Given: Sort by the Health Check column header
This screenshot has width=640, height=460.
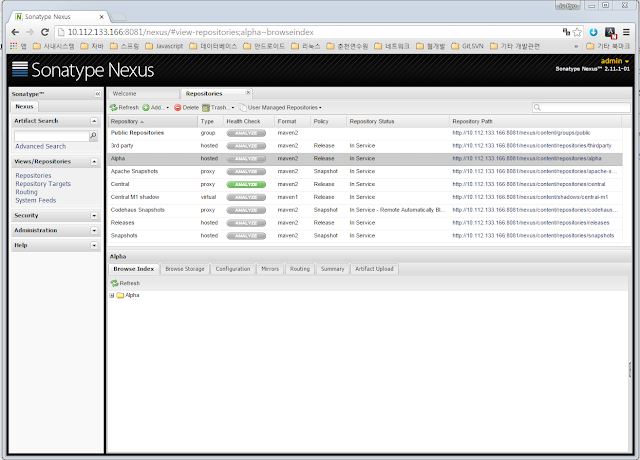Looking at the screenshot, I should click(249, 122).
